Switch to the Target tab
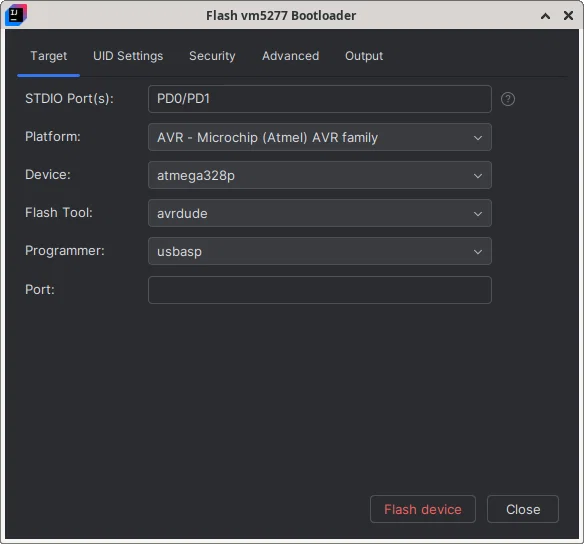 (48, 56)
